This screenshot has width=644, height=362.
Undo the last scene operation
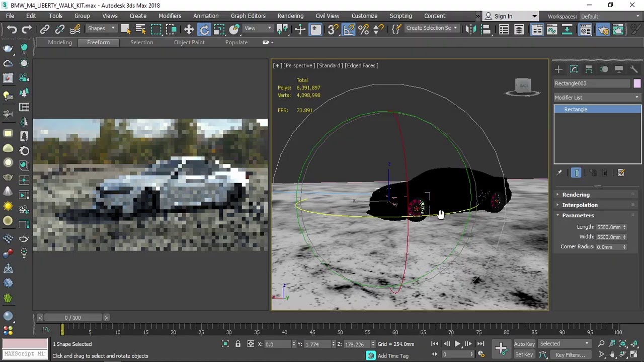(x=12, y=30)
